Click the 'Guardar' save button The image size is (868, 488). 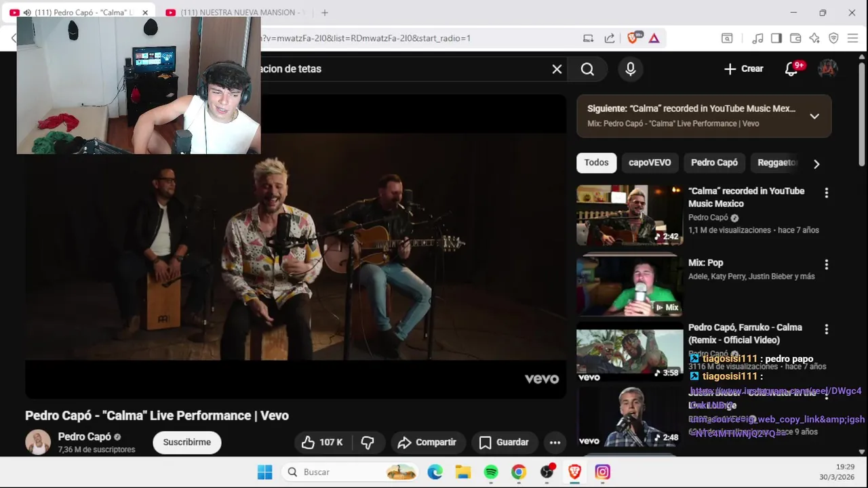click(505, 443)
